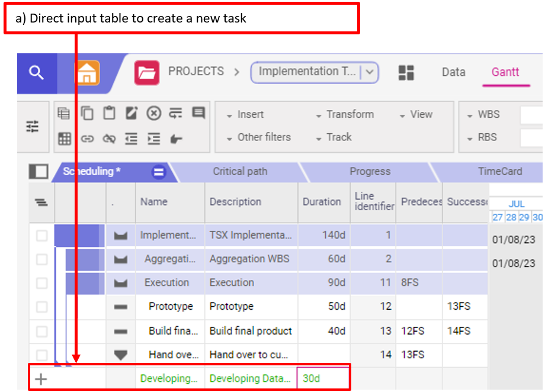Open the Data view tab
Screen dimensions: 545x392
(x=453, y=72)
